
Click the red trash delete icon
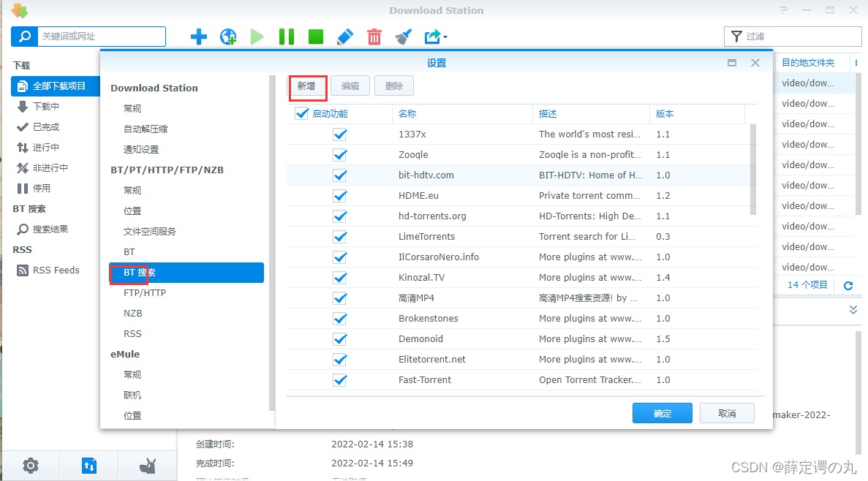coord(374,37)
